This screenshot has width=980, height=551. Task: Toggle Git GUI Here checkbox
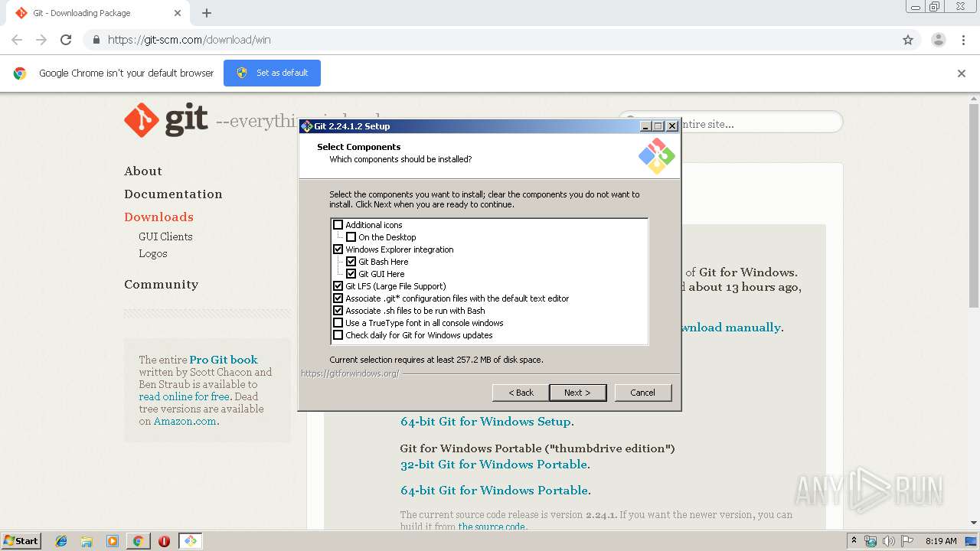click(x=351, y=274)
